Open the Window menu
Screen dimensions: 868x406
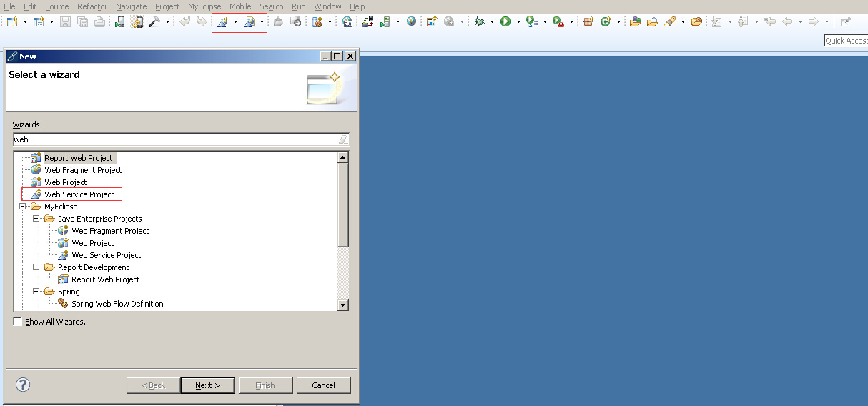[328, 6]
